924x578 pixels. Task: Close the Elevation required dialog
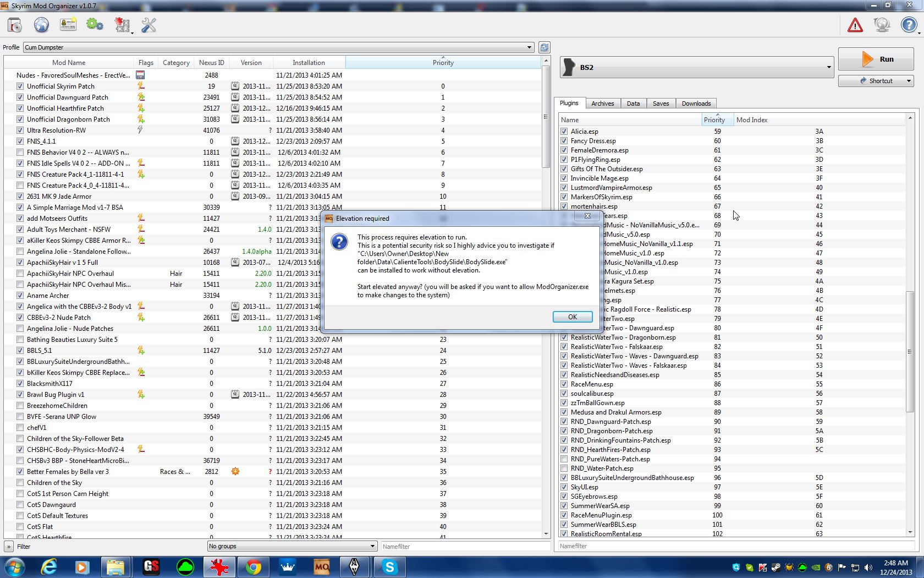pos(587,216)
